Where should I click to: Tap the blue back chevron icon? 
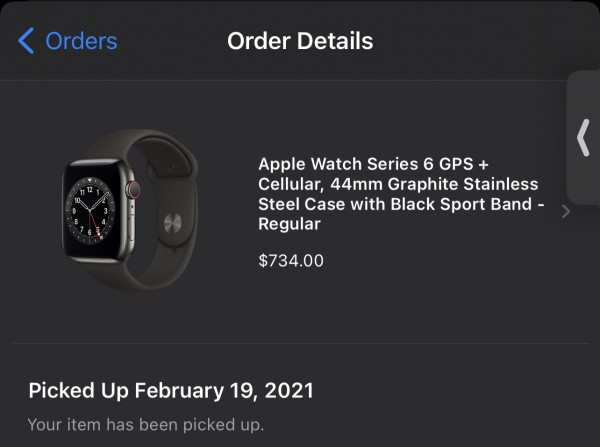pyautogui.click(x=26, y=41)
